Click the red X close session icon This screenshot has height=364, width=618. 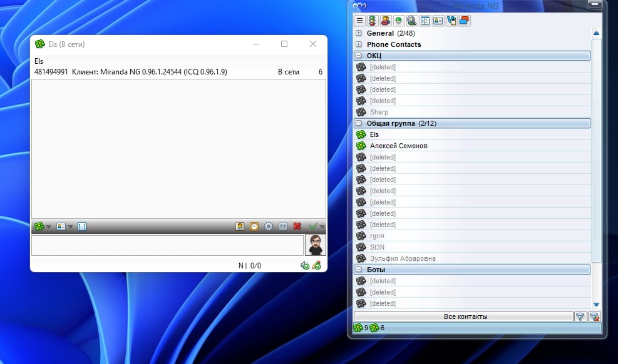click(297, 226)
